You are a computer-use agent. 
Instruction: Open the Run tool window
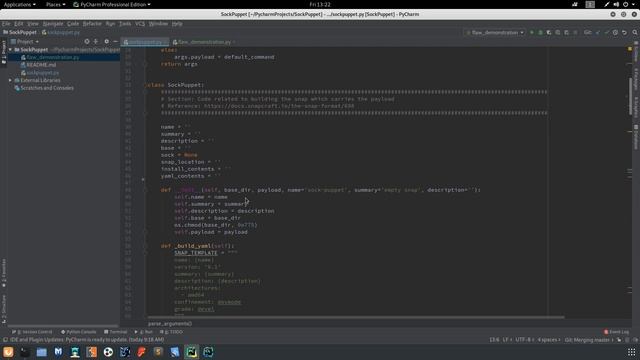click(143, 332)
